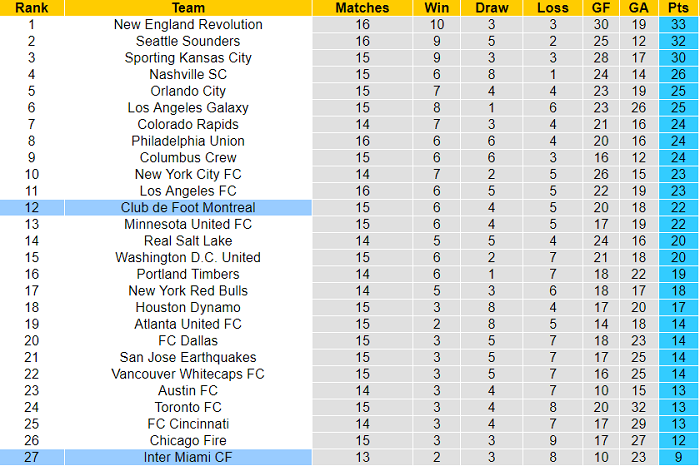The width and height of the screenshot is (700, 466).
Task: Open the New England Revolution team link
Action: tap(188, 24)
